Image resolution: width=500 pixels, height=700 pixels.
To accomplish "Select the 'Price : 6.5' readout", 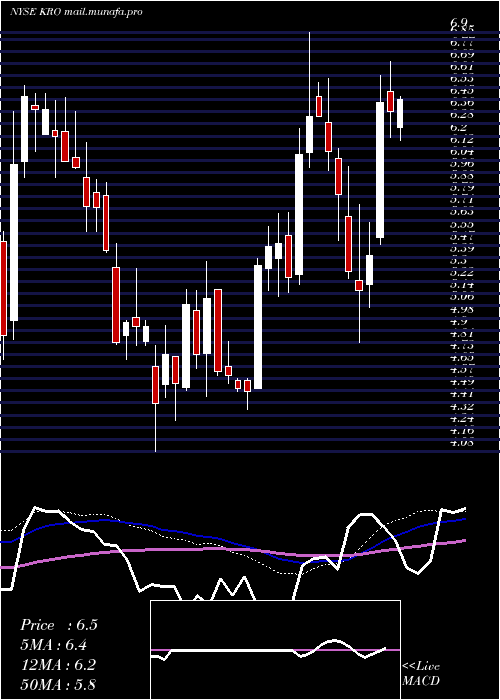I will [x=58, y=625].
